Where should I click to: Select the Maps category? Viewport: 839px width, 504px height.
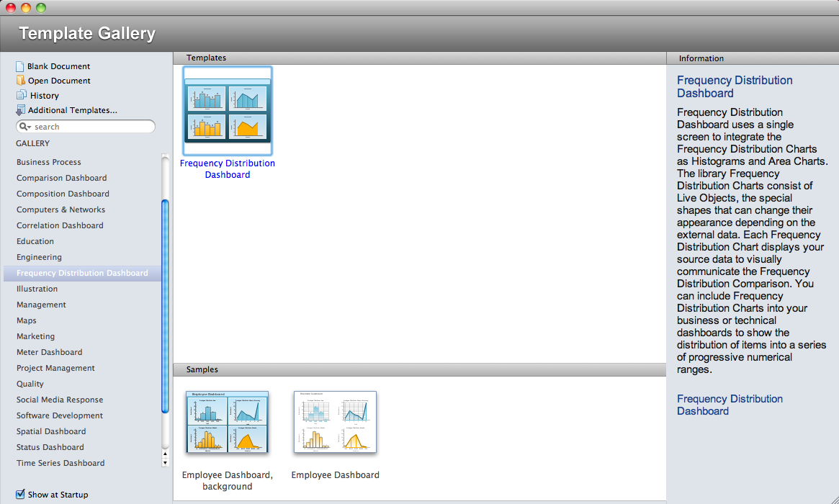coord(26,320)
